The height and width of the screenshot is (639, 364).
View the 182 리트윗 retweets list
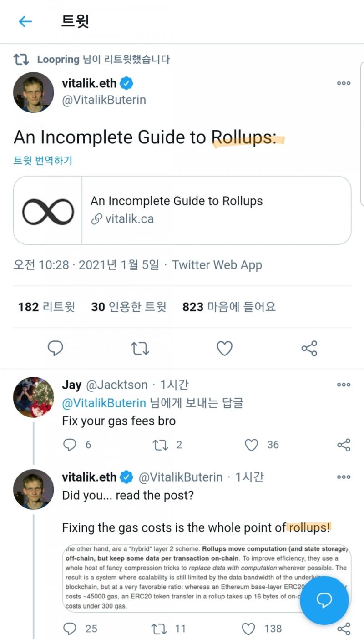(46, 307)
